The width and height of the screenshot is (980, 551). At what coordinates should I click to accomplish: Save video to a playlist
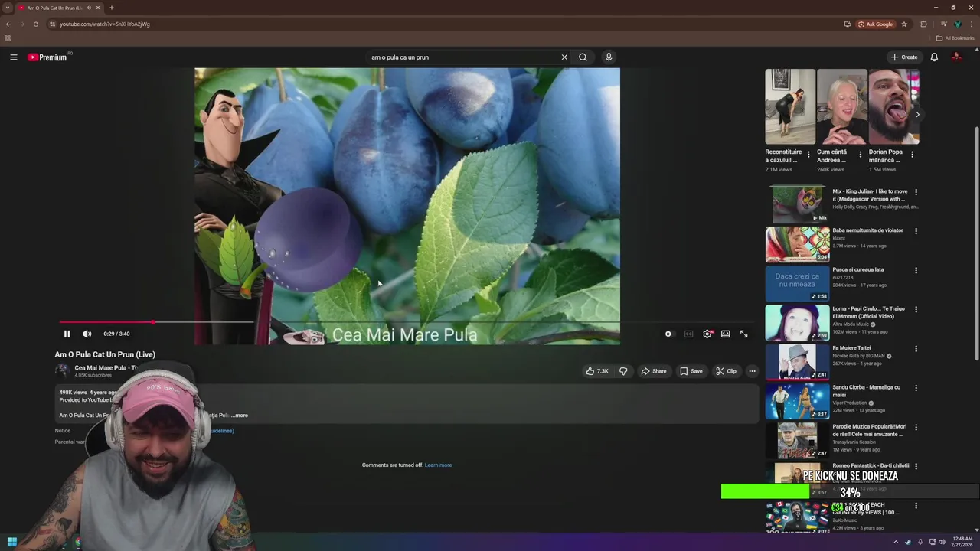691,371
